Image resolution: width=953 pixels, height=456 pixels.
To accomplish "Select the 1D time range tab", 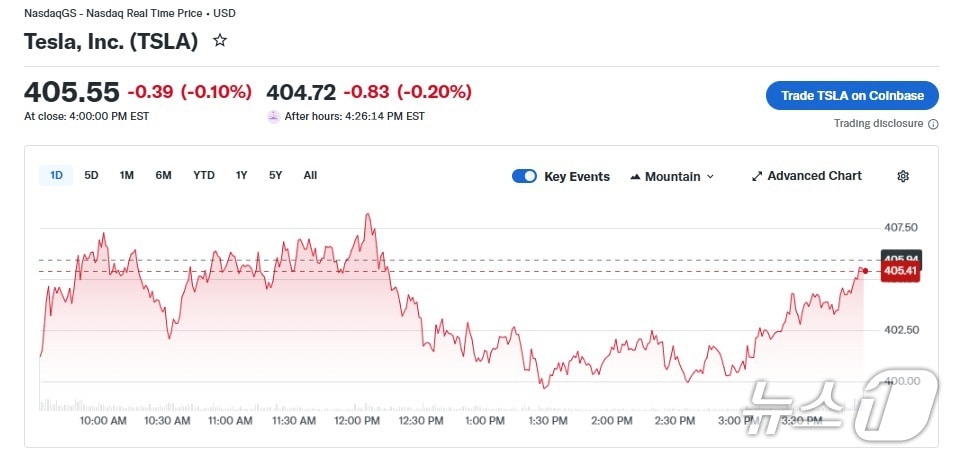I will point(56,175).
